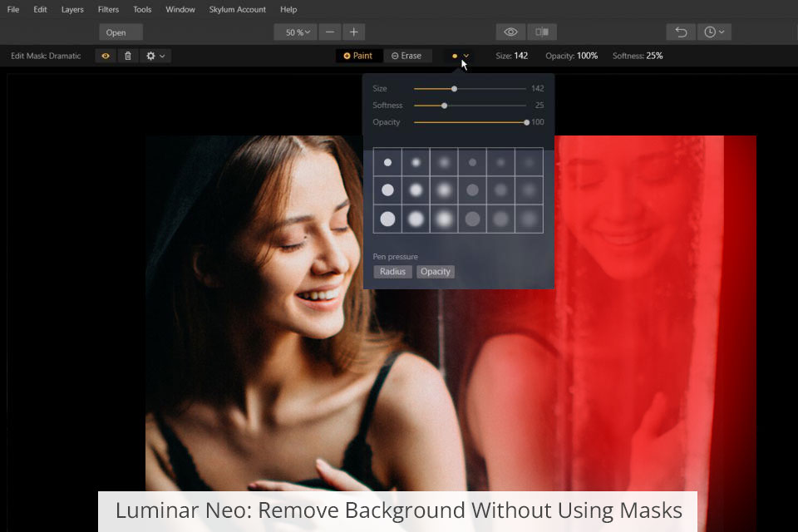
Task: Open the history clock dropdown
Action: [714, 32]
